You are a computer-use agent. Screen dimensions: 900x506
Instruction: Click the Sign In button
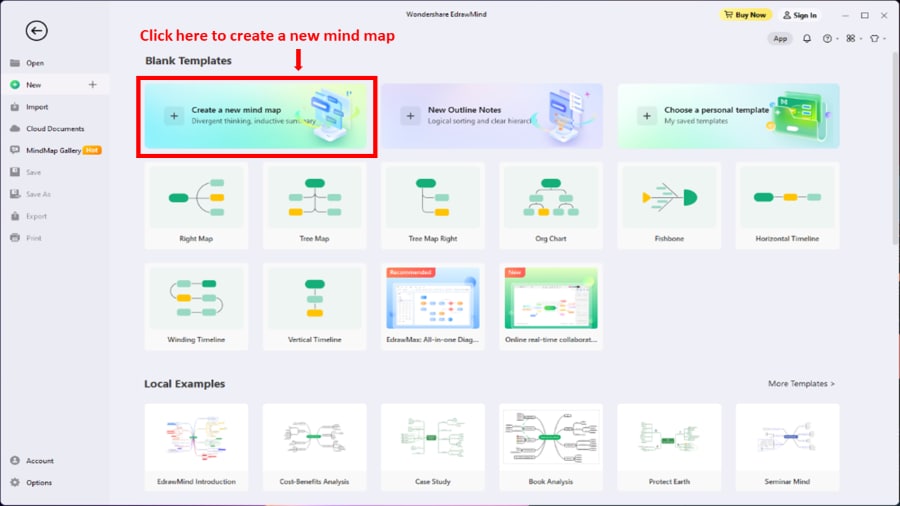click(x=800, y=15)
